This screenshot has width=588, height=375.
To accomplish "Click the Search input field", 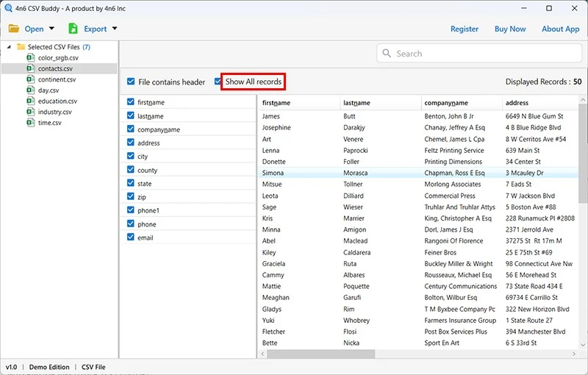I will [478, 54].
